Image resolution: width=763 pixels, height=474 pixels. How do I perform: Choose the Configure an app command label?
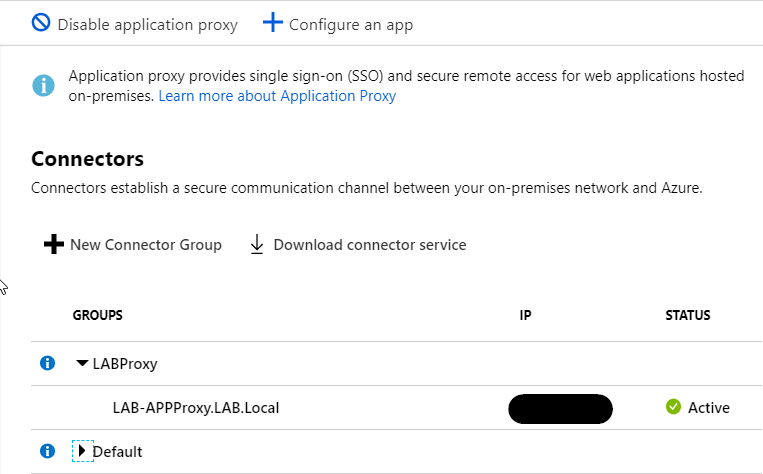pos(350,24)
